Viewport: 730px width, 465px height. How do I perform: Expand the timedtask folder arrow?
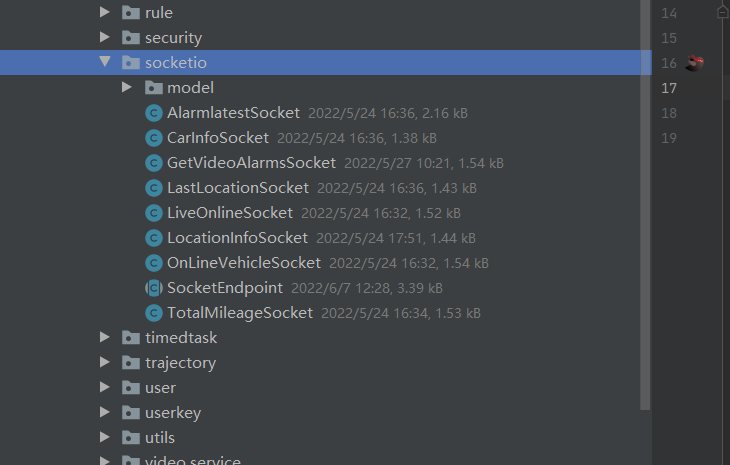point(104,337)
